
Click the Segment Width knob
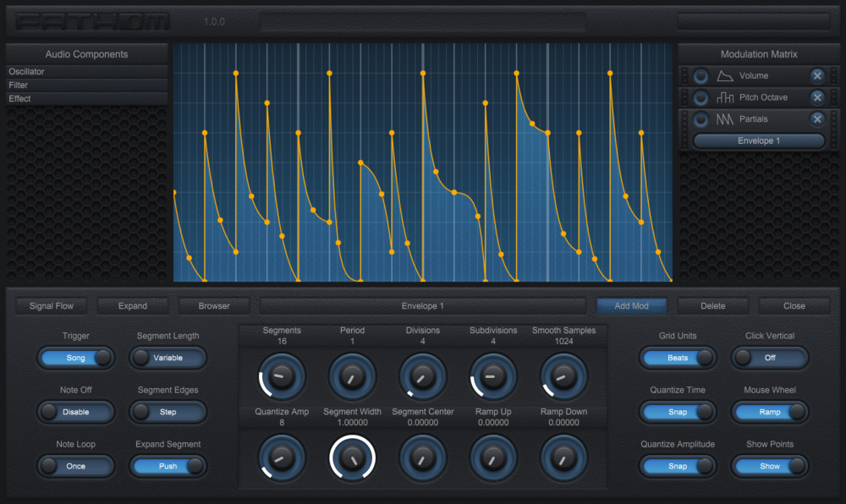pyautogui.click(x=352, y=457)
